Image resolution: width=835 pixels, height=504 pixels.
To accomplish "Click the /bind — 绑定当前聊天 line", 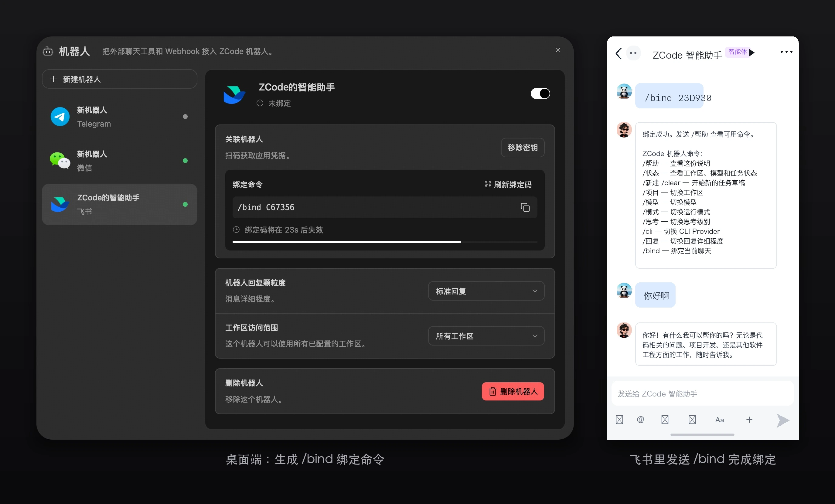I will pyautogui.click(x=677, y=251).
